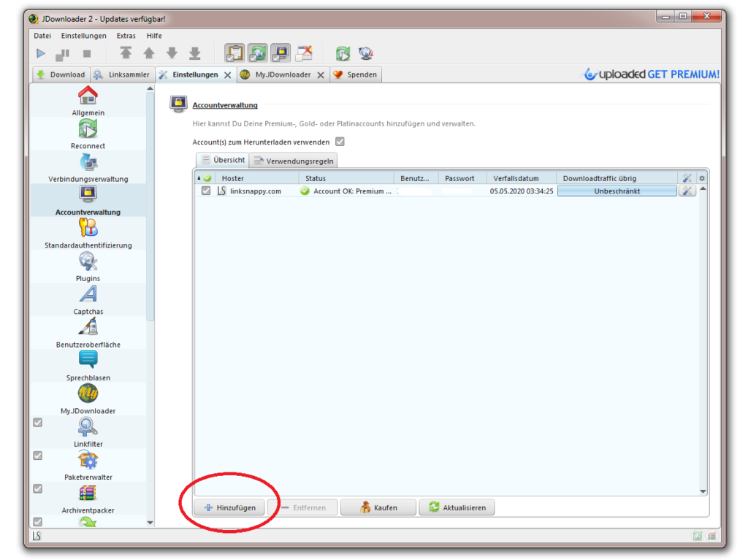Open Archiventpacker settings section
Image resolution: width=748 pixels, height=560 pixels.
[x=88, y=499]
